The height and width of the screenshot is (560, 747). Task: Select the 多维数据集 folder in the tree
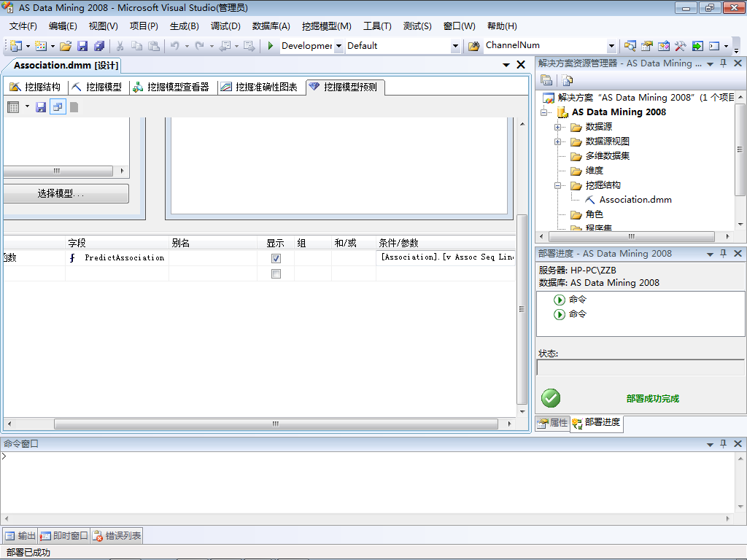(608, 156)
